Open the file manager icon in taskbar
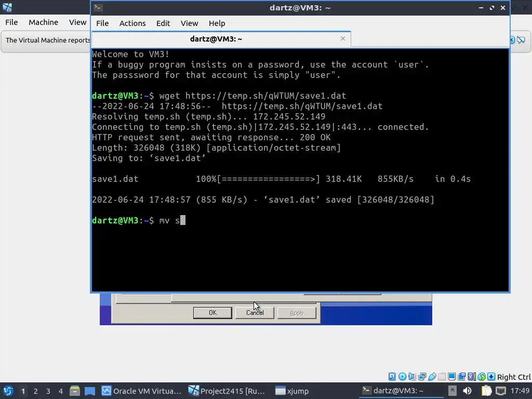This screenshot has height=399, width=532. (x=75, y=391)
